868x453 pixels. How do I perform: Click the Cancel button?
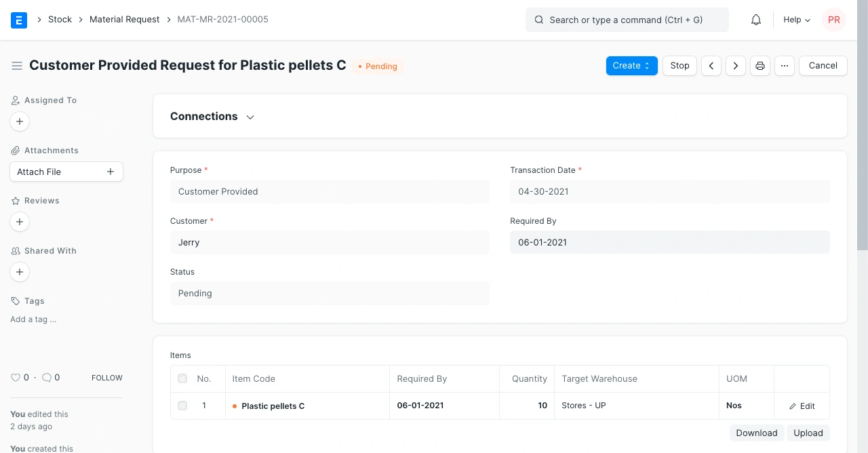pyautogui.click(x=823, y=66)
